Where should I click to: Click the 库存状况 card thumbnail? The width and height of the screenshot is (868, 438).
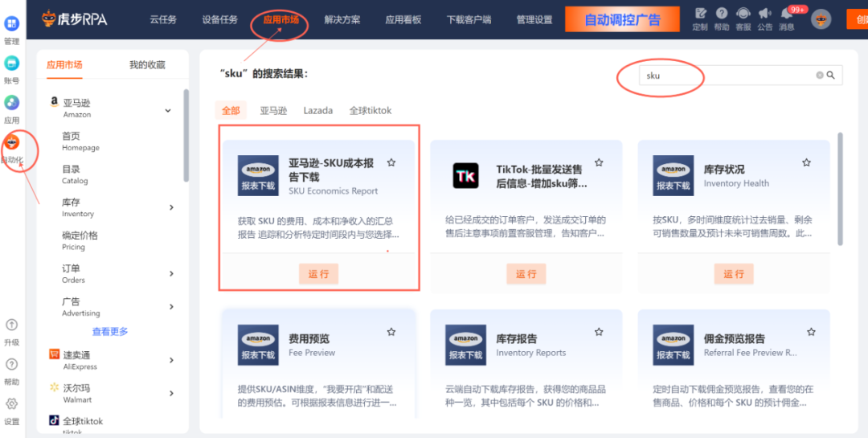pyautogui.click(x=674, y=175)
